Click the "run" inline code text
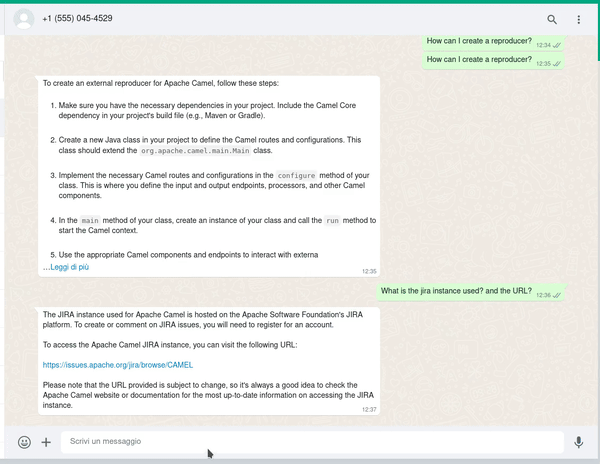The height and width of the screenshot is (464, 600). tap(333, 220)
